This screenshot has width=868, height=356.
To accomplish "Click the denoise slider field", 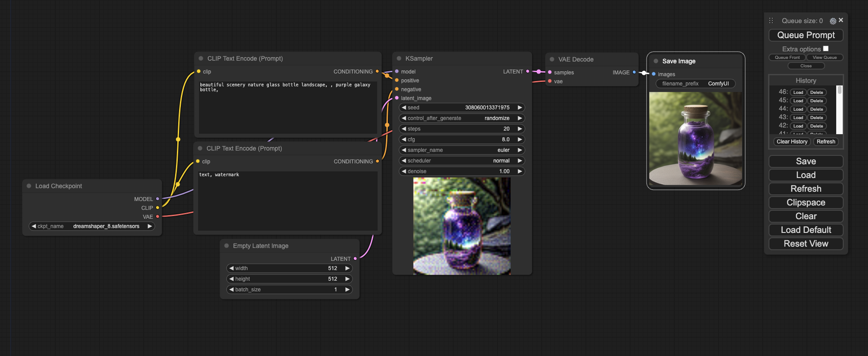I will pos(462,171).
